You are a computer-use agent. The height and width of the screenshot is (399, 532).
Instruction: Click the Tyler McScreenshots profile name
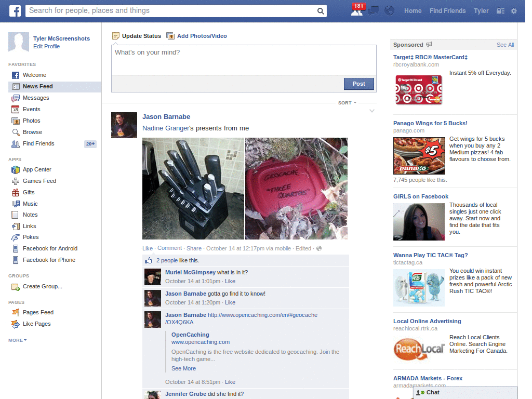click(x=61, y=38)
